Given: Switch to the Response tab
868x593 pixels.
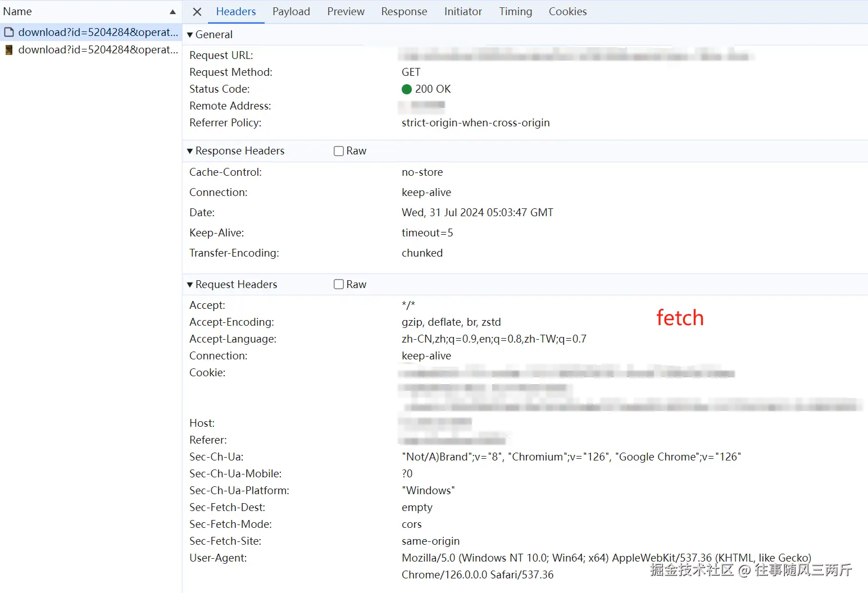Looking at the screenshot, I should click(x=404, y=11).
